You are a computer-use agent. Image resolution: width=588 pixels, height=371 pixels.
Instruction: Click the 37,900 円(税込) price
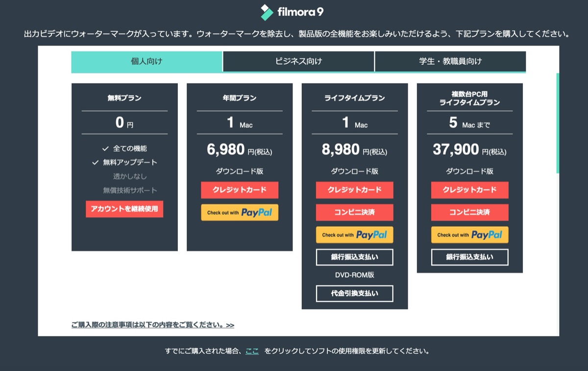(470, 150)
